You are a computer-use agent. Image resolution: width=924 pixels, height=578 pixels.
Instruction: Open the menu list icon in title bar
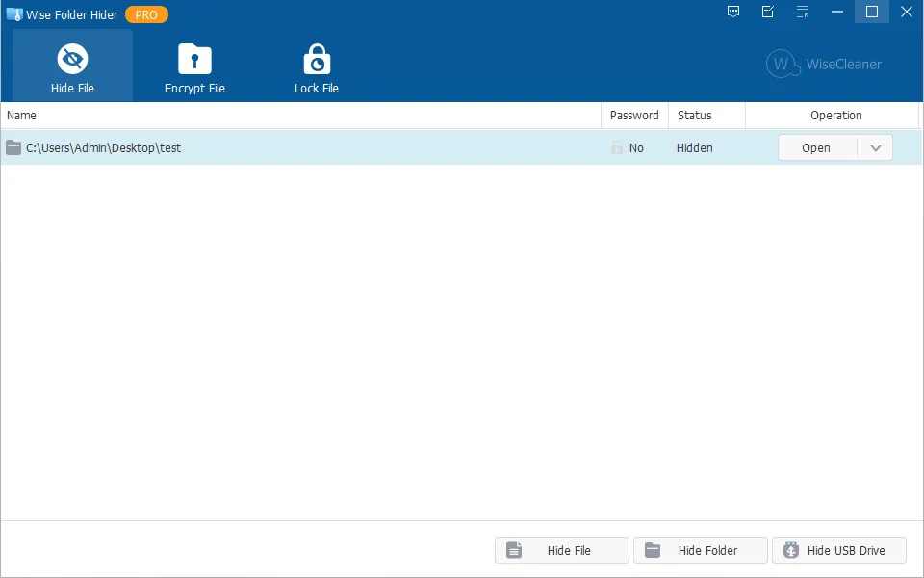pos(803,12)
